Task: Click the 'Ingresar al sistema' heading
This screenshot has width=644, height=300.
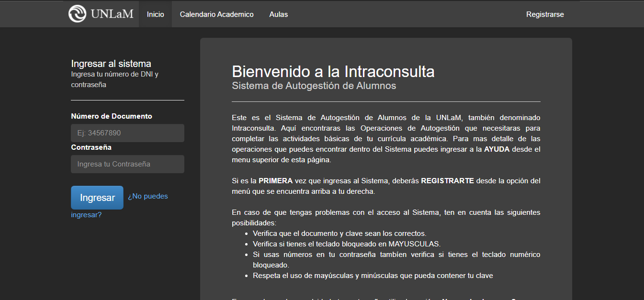Action: point(111,63)
